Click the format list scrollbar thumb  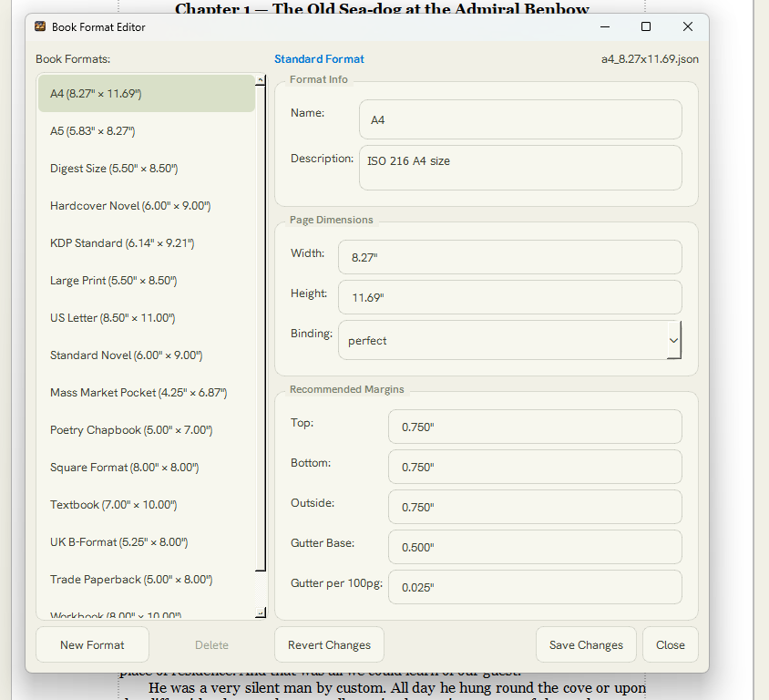point(261,328)
